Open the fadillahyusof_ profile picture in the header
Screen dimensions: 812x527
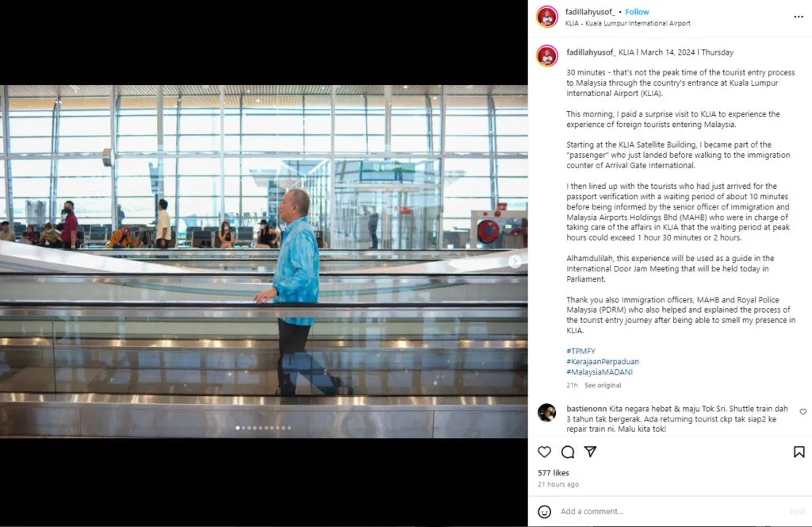547,17
